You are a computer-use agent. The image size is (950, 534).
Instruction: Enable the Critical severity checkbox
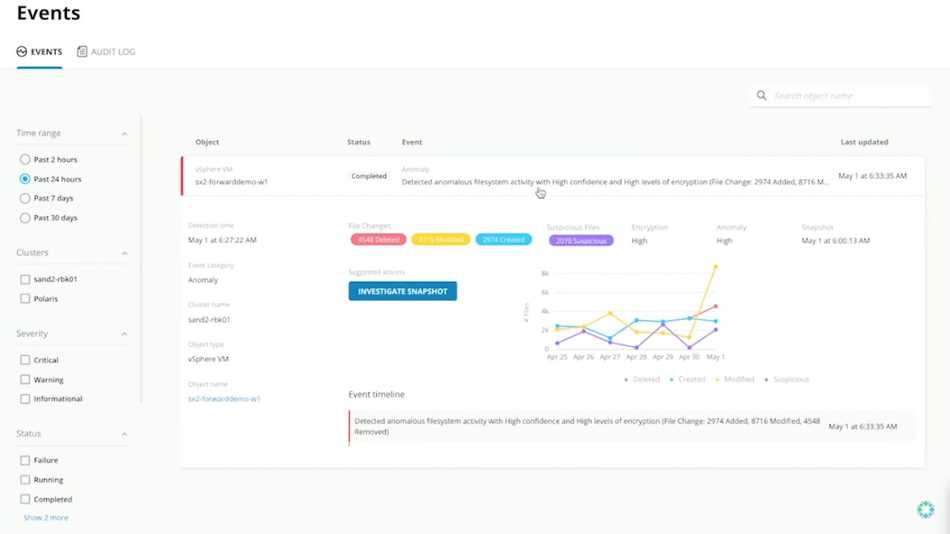click(25, 360)
